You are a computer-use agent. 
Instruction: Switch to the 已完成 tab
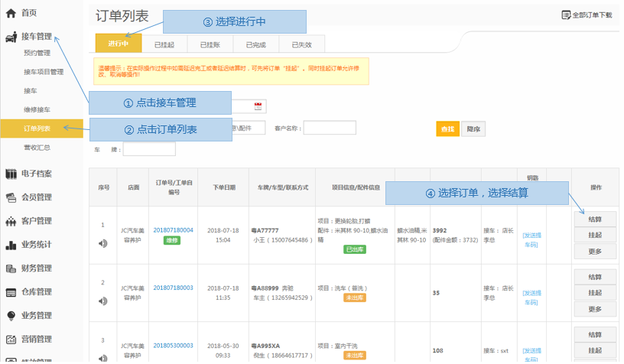pyautogui.click(x=256, y=45)
